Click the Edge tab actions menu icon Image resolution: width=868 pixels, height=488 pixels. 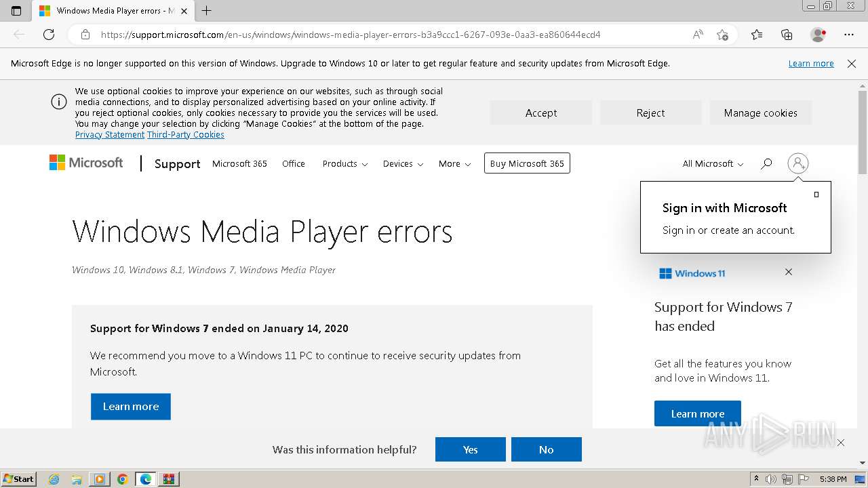coord(16,11)
